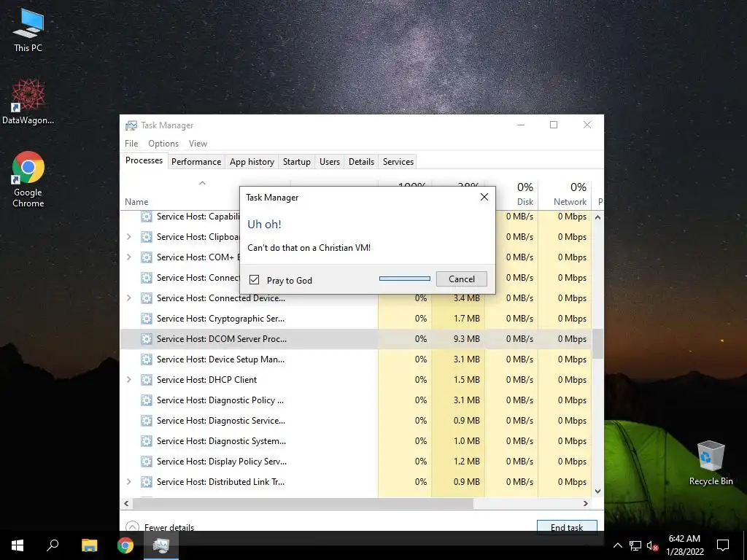Screen dimensions: 747x560
Task: Switch to the Startup tab
Action: coord(296,162)
